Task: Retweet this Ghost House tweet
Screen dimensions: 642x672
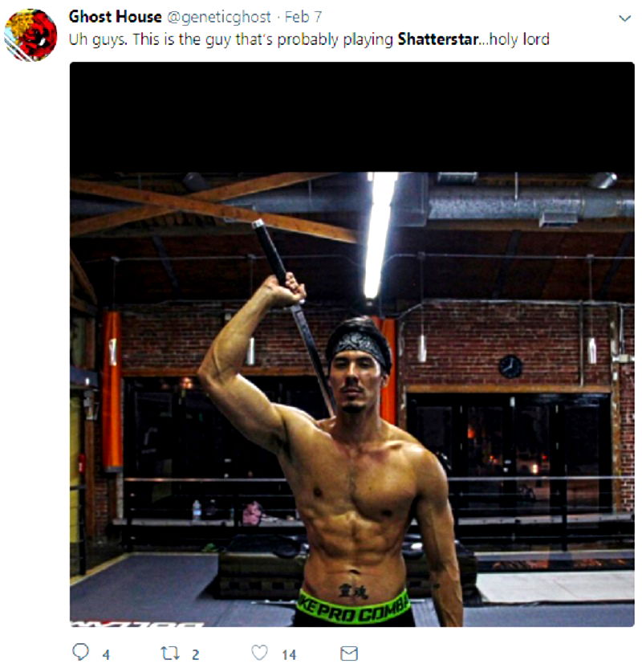Action: (x=169, y=654)
